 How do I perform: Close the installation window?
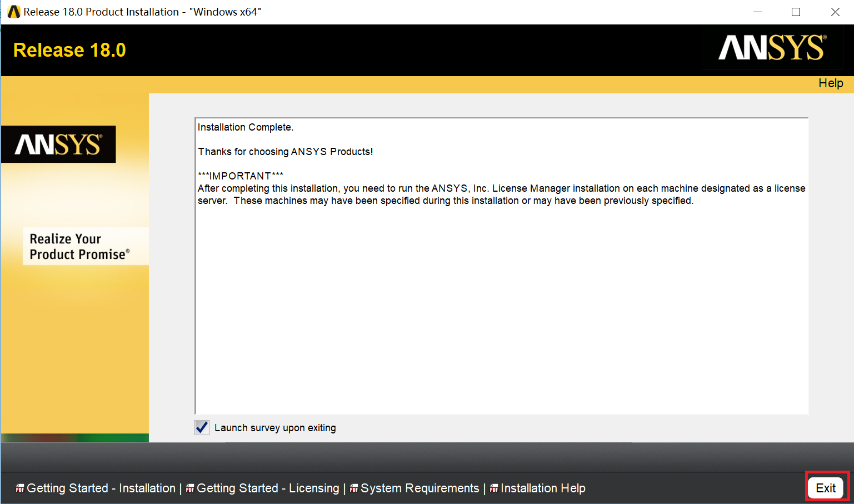pos(835,12)
